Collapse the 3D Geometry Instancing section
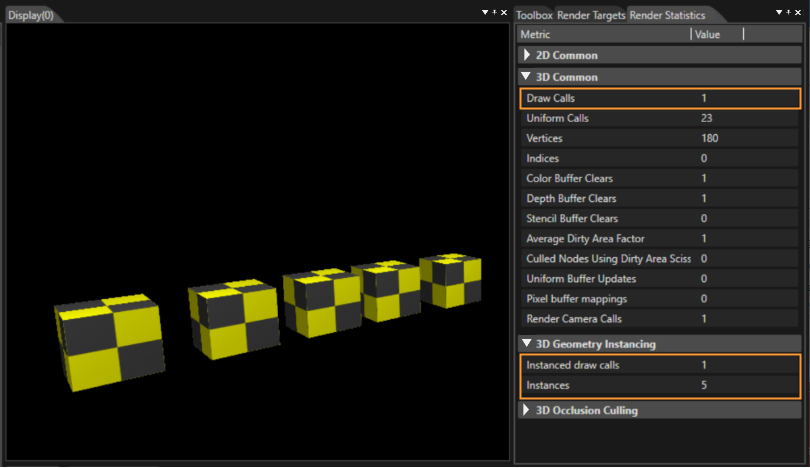Viewport: 810px width, 468px height. pos(526,343)
